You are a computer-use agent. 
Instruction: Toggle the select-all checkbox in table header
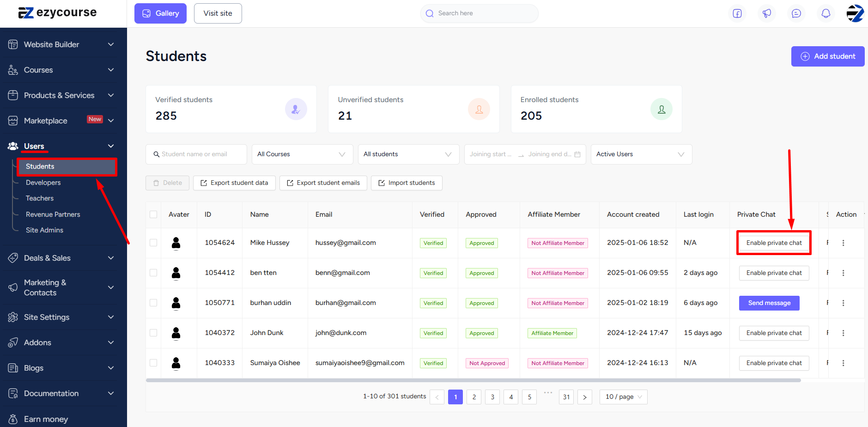click(x=153, y=214)
